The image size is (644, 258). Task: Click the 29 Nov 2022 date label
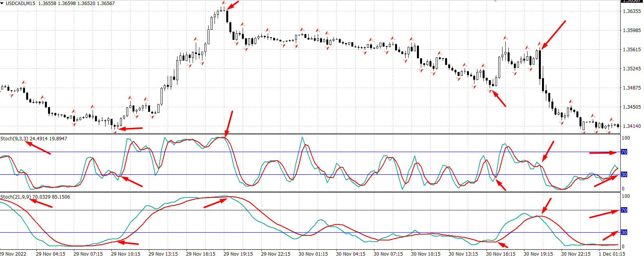[x=13, y=254]
